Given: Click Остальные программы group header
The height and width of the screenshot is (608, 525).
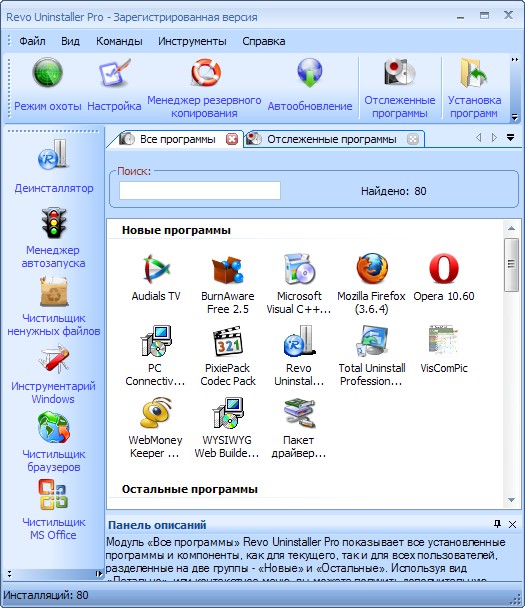Looking at the screenshot, I should click(190, 489).
